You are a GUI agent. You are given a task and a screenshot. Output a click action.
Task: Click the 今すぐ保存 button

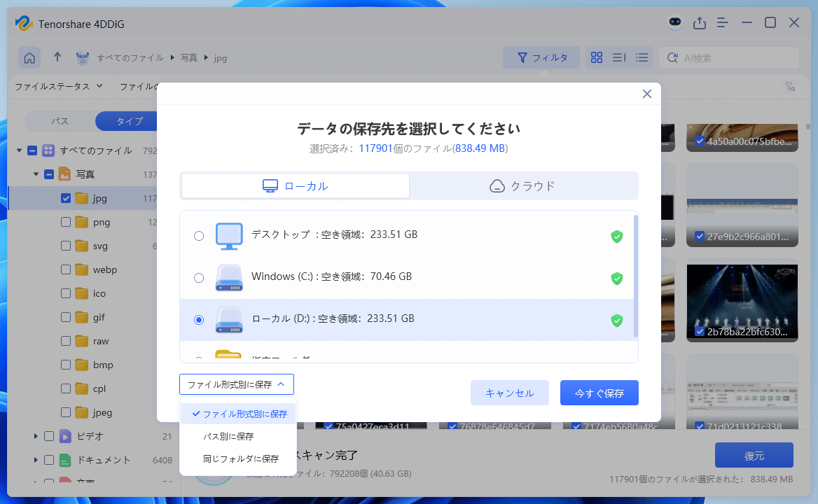(x=599, y=393)
